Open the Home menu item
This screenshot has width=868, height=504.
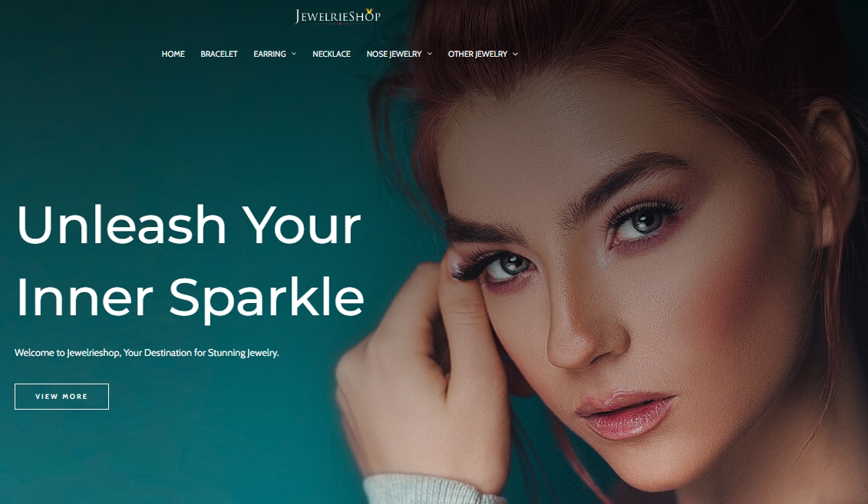[173, 54]
